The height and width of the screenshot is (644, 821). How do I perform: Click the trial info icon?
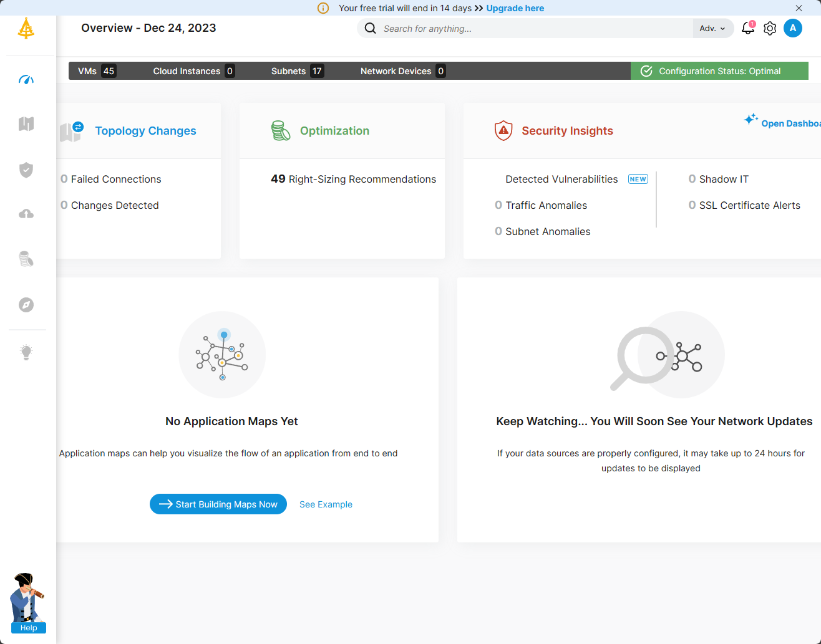(323, 8)
